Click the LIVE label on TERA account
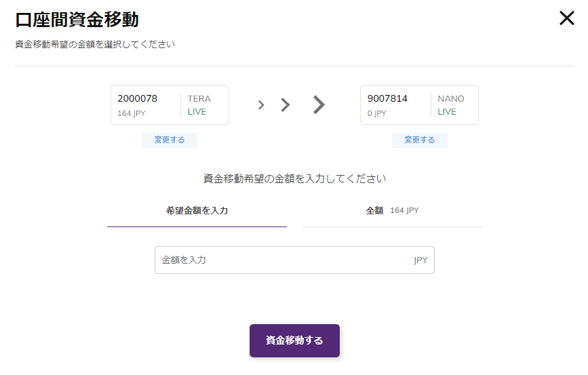Screen dimensions: 588x375 coord(197,112)
